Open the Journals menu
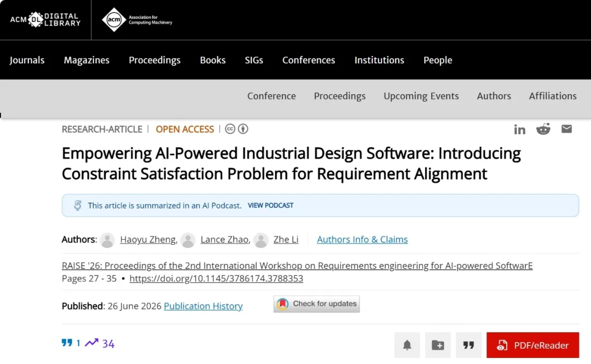The width and height of the screenshot is (591, 364). pos(27,60)
